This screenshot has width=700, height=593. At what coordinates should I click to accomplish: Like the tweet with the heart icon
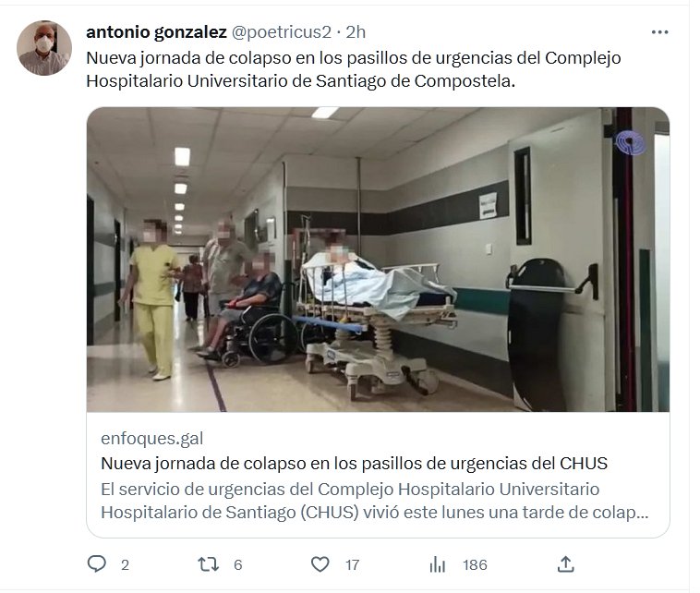click(x=320, y=564)
